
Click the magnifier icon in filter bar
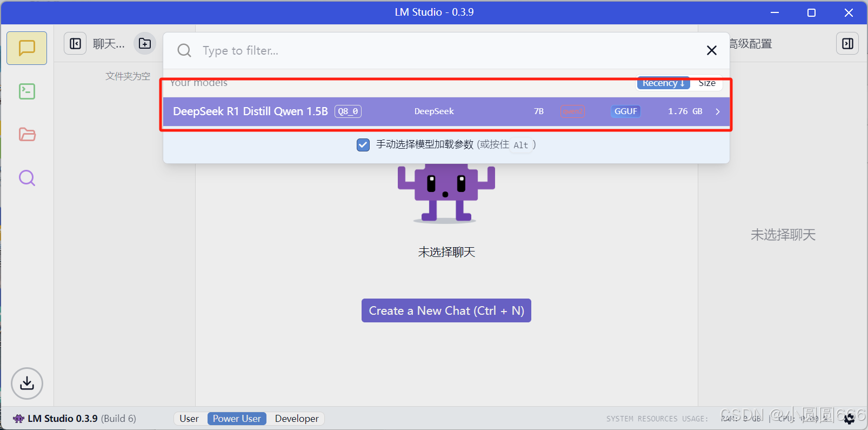(x=184, y=50)
